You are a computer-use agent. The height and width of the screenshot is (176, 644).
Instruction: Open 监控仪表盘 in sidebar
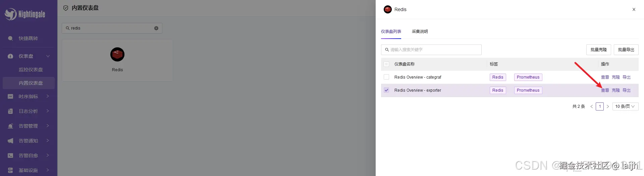point(31,70)
